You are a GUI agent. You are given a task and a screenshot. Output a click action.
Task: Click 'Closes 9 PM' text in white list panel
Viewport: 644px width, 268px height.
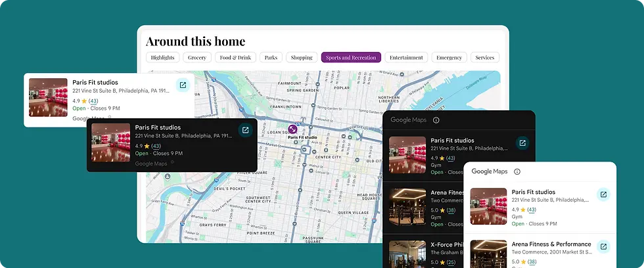coord(543,224)
